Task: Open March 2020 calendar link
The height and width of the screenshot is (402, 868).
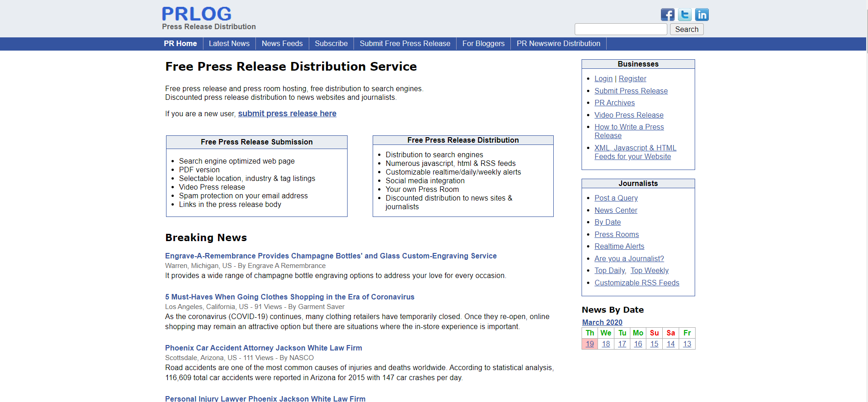Action: pos(602,322)
